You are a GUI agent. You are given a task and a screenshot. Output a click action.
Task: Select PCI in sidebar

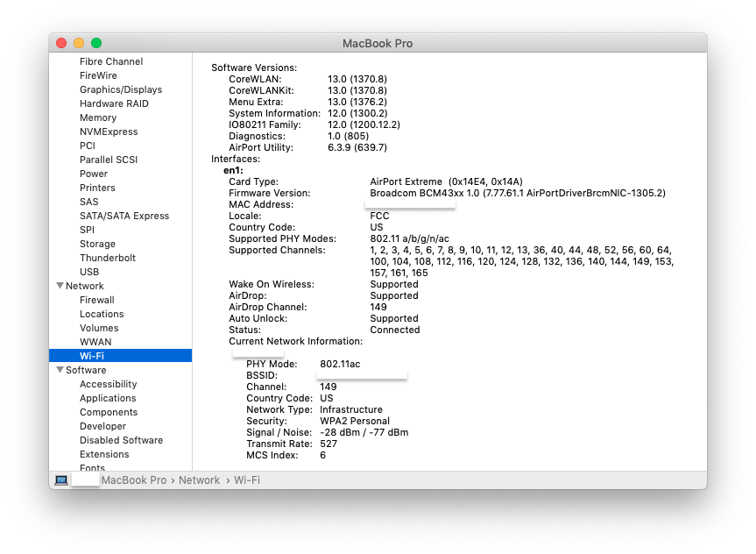pos(88,146)
